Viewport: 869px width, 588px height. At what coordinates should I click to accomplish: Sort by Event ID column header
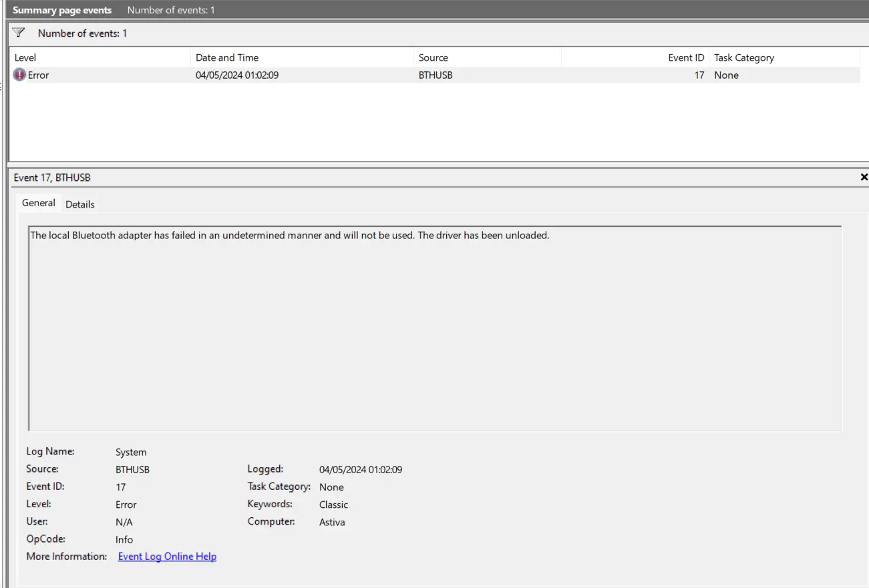point(635,57)
